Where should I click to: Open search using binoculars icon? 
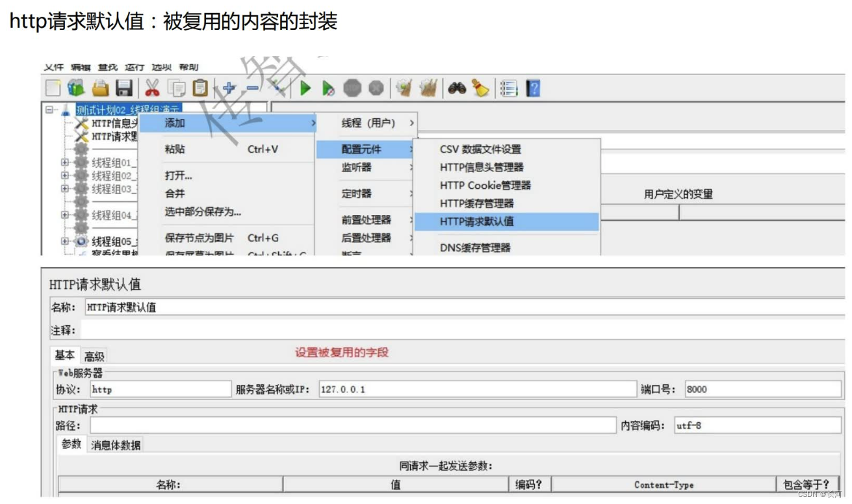[x=457, y=86]
